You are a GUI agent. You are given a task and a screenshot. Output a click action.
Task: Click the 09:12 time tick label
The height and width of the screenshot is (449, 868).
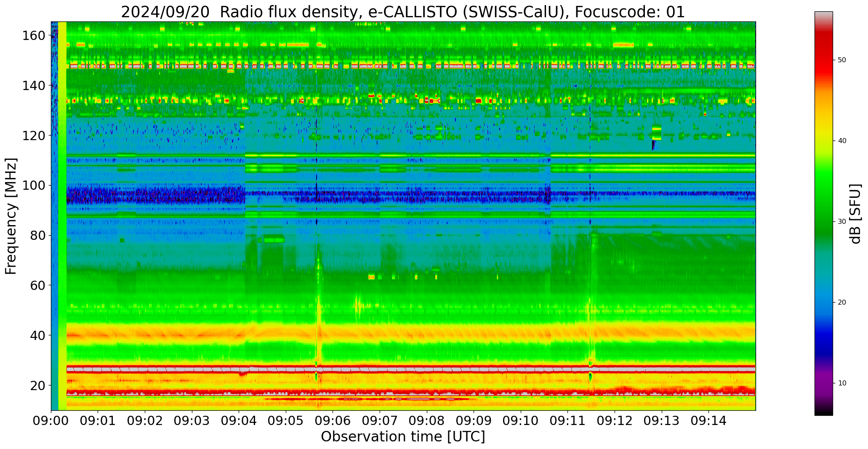[615, 420]
